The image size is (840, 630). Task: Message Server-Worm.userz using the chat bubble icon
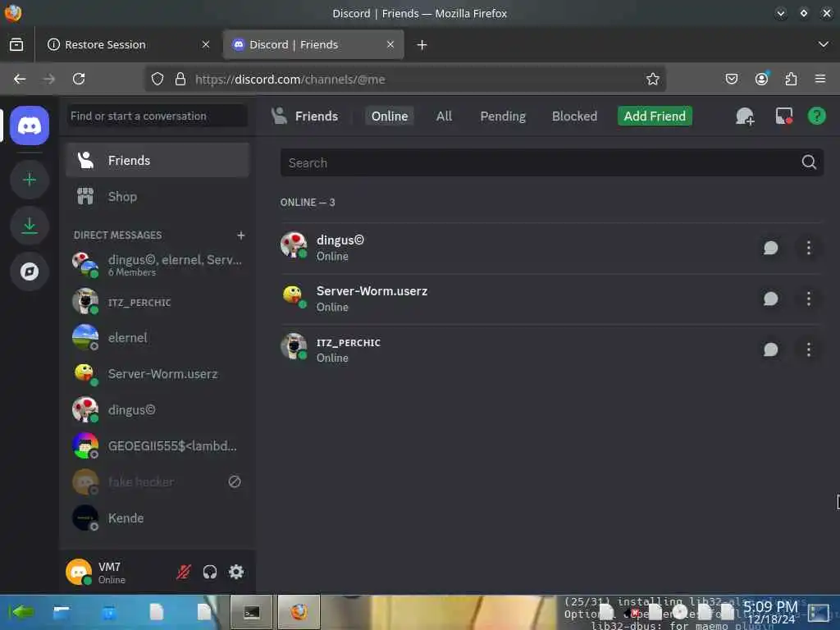tap(770, 299)
